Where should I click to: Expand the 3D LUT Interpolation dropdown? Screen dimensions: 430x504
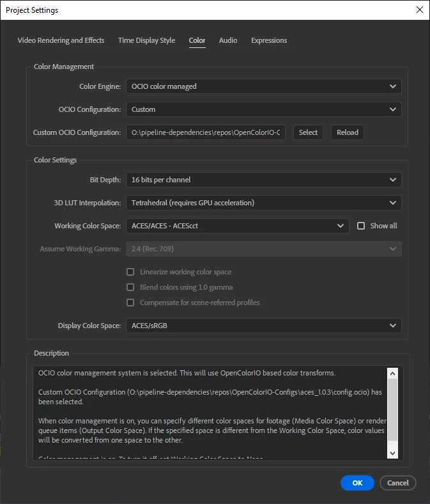[x=264, y=203]
